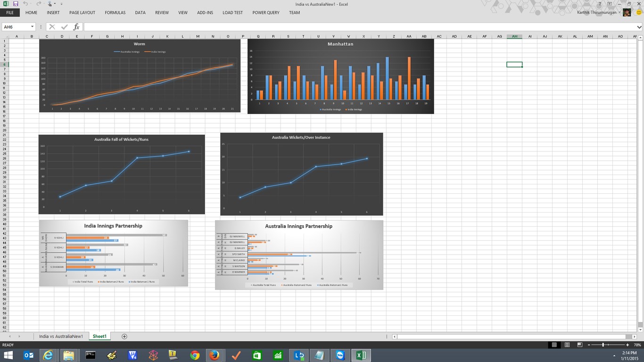Click the zoom out minus icon
Image resolution: width=644 pixels, height=362 pixels.
coord(589,345)
